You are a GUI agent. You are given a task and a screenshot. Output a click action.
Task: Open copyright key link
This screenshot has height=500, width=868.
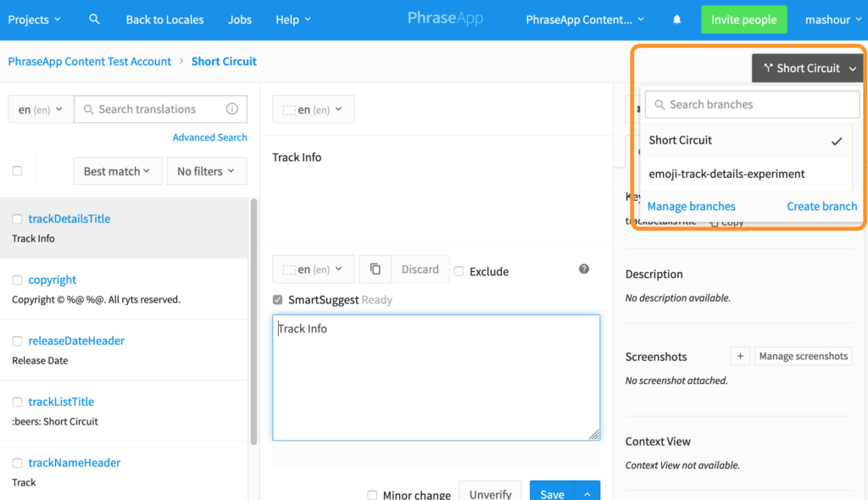pyautogui.click(x=52, y=280)
